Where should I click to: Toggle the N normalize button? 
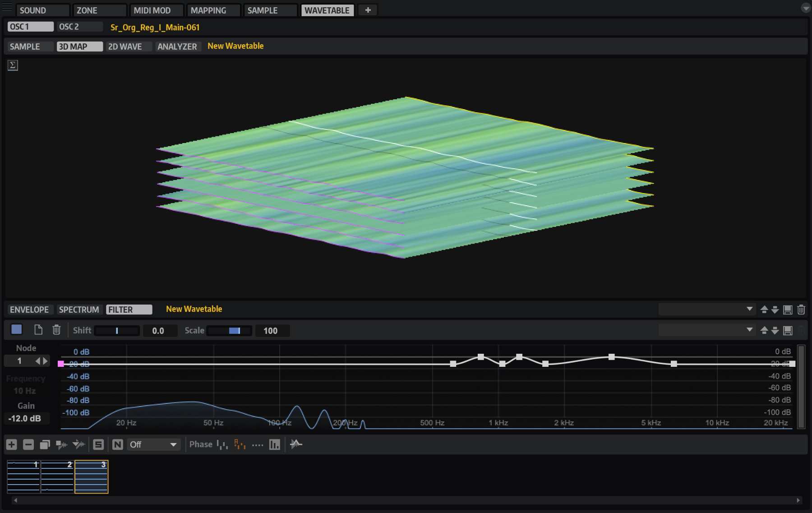(117, 444)
